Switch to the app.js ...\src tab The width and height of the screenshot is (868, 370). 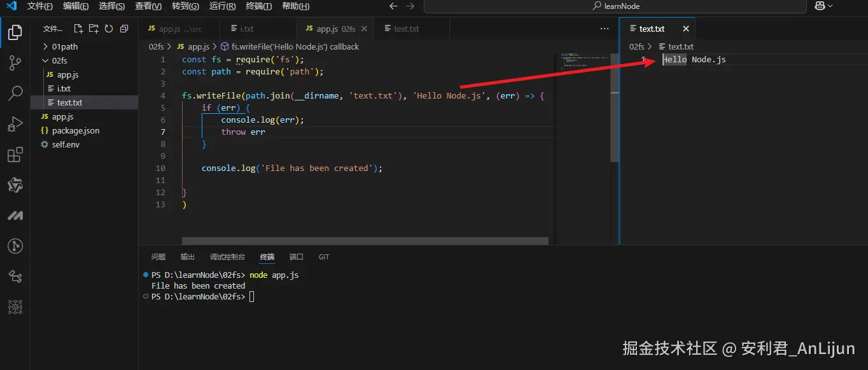tap(179, 29)
